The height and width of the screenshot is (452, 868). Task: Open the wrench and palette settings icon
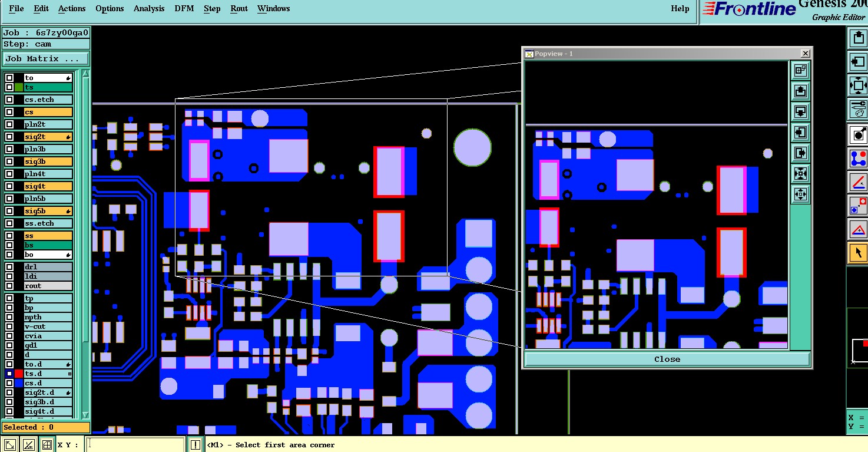(858, 109)
